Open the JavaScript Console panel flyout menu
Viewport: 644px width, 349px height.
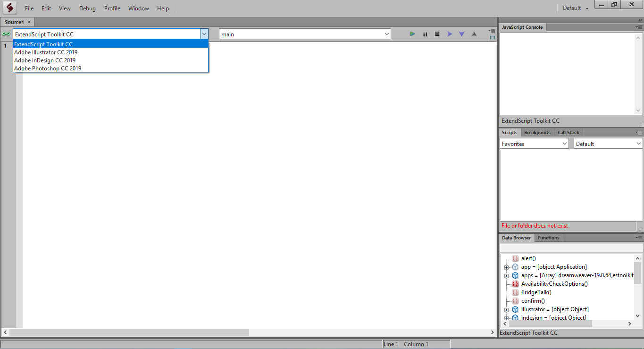pyautogui.click(x=639, y=27)
